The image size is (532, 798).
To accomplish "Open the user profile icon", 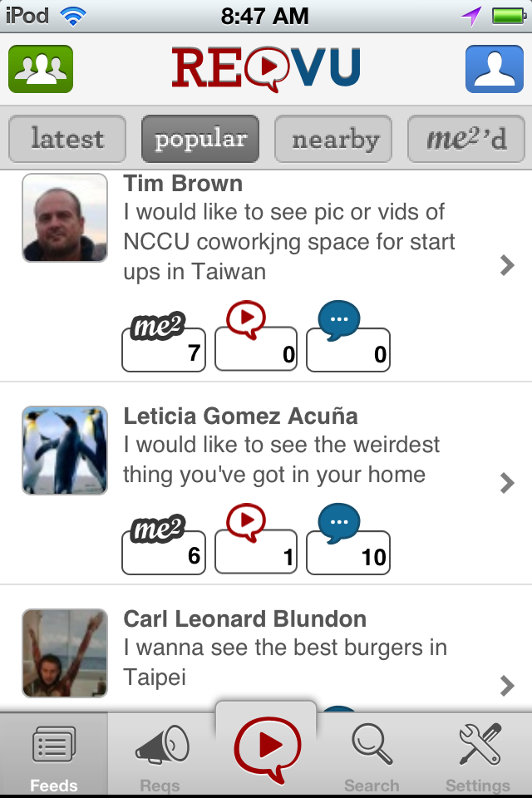I will (494, 68).
